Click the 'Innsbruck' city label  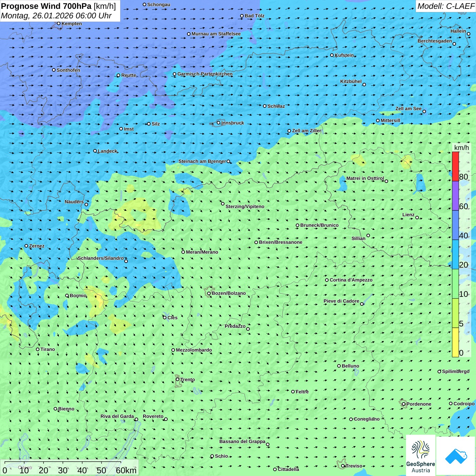(233, 123)
